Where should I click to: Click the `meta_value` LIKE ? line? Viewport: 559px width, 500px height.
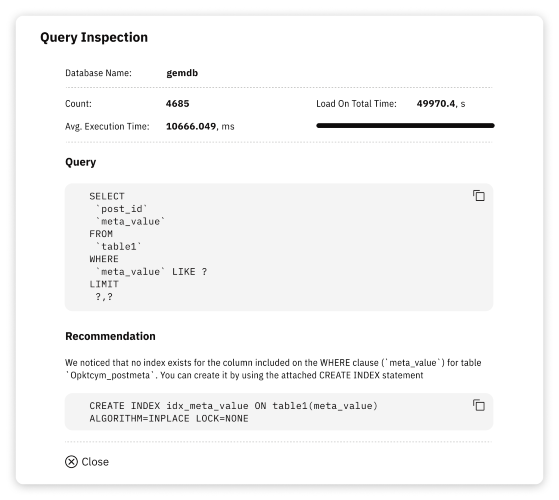pyautogui.click(x=151, y=272)
